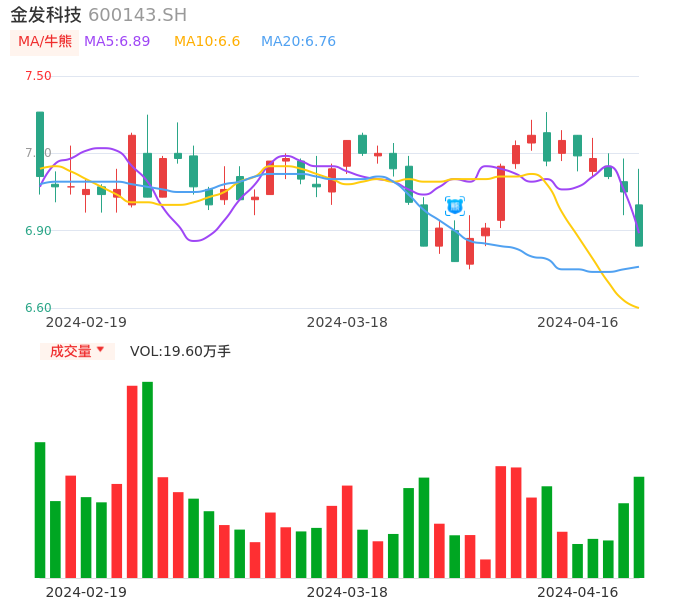Viewport: 686px width, 606px height.
Task: Click the tallest green volume bar
Action: [147, 480]
